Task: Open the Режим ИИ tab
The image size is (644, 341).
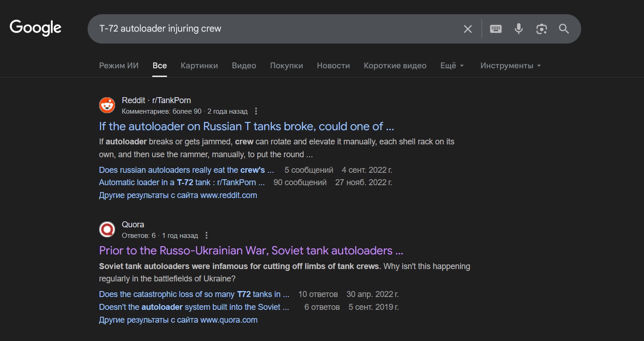Action: pos(119,66)
